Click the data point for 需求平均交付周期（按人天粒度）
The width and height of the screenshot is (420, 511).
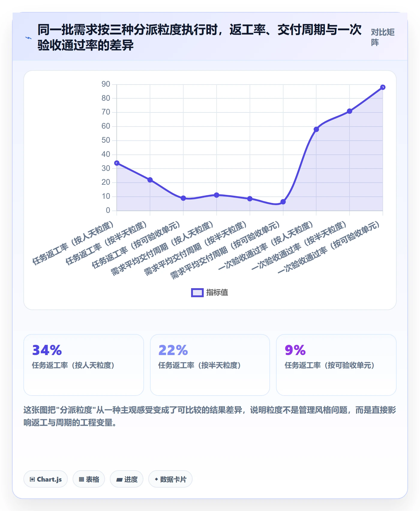[x=217, y=195]
